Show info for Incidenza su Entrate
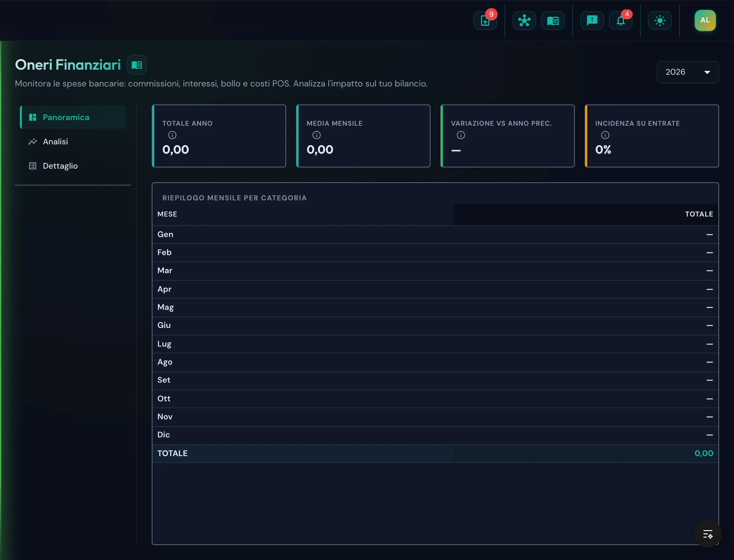The width and height of the screenshot is (734, 560). click(x=605, y=135)
